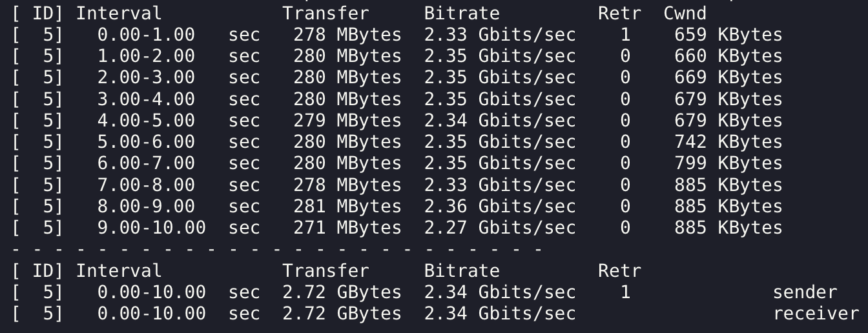The width and height of the screenshot is (868, 333).
Task: Click the sender row 2.72 GBytes value
Action: [342, 292]
